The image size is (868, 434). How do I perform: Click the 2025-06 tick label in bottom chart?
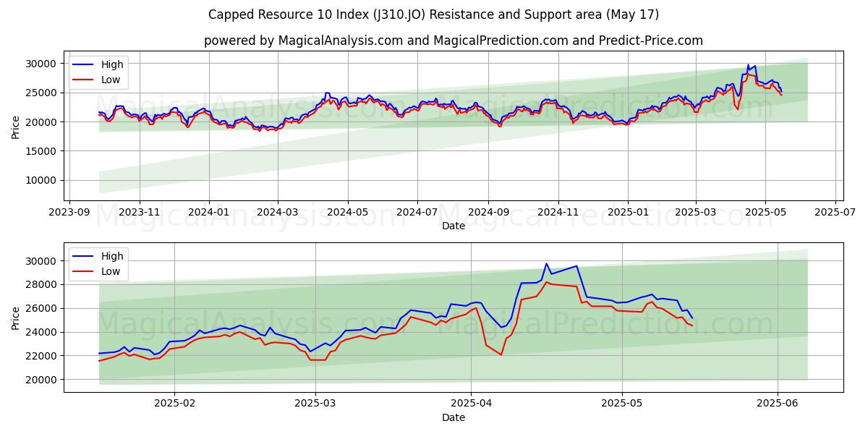pos(778,404)
